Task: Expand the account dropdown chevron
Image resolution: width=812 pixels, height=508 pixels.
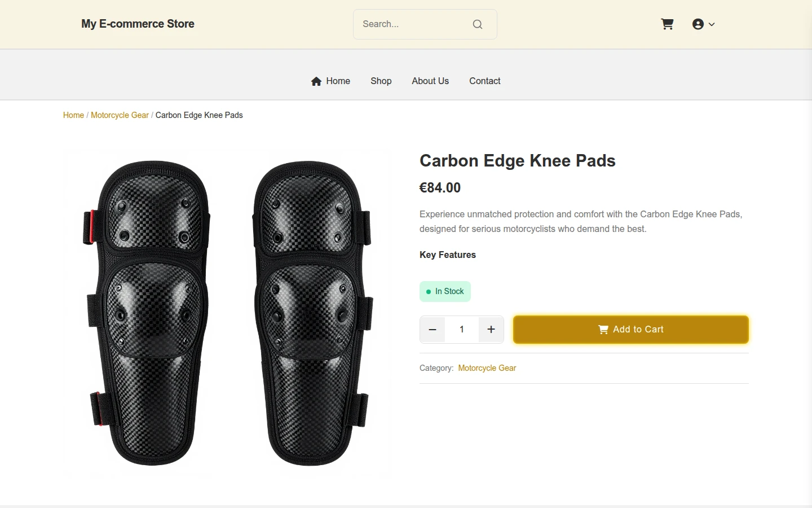Action: 712,24
